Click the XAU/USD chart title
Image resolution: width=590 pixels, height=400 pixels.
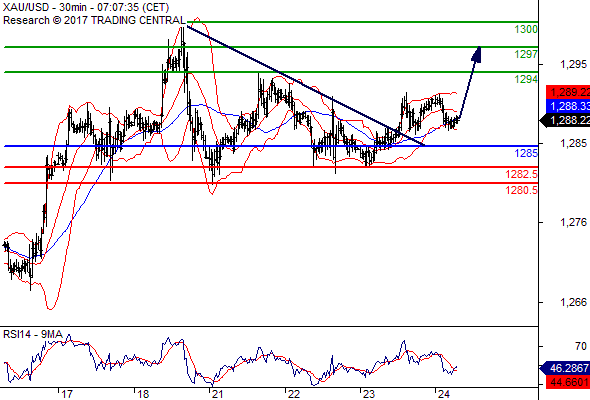click(86, 7)
